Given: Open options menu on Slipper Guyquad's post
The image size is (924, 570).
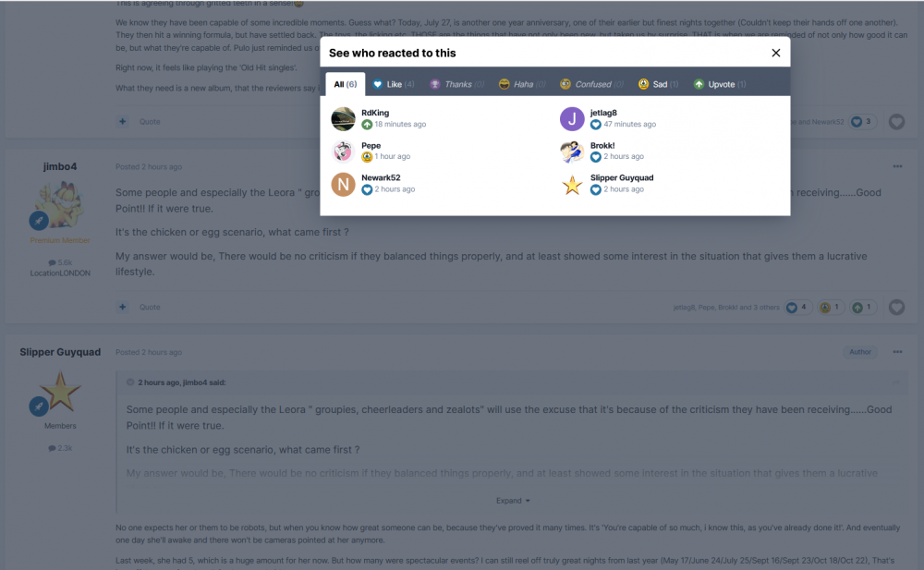Looking at the screenshot, I should (897, 352).
